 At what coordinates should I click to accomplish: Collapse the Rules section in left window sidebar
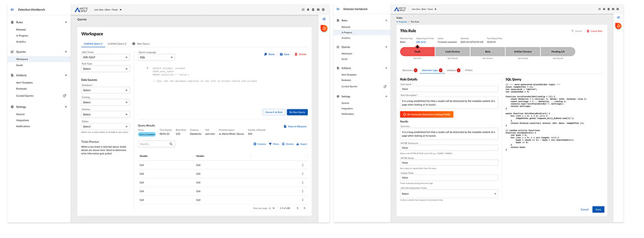tap(66, 22)
